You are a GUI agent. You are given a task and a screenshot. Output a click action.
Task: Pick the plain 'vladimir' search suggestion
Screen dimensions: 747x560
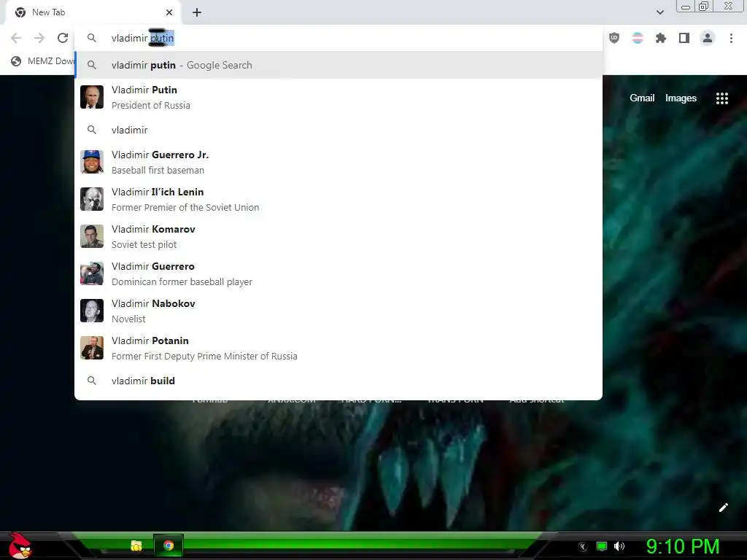coord(338,130)
